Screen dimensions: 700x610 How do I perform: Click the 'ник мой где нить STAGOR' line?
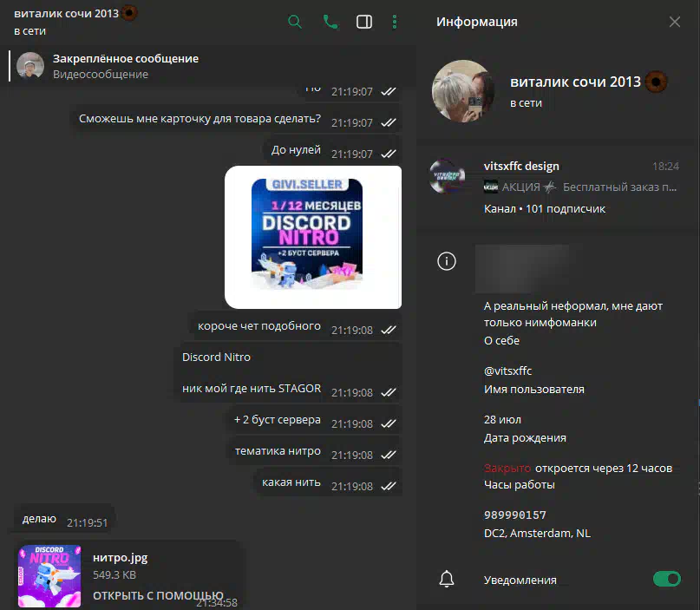(x=252, y=389)
